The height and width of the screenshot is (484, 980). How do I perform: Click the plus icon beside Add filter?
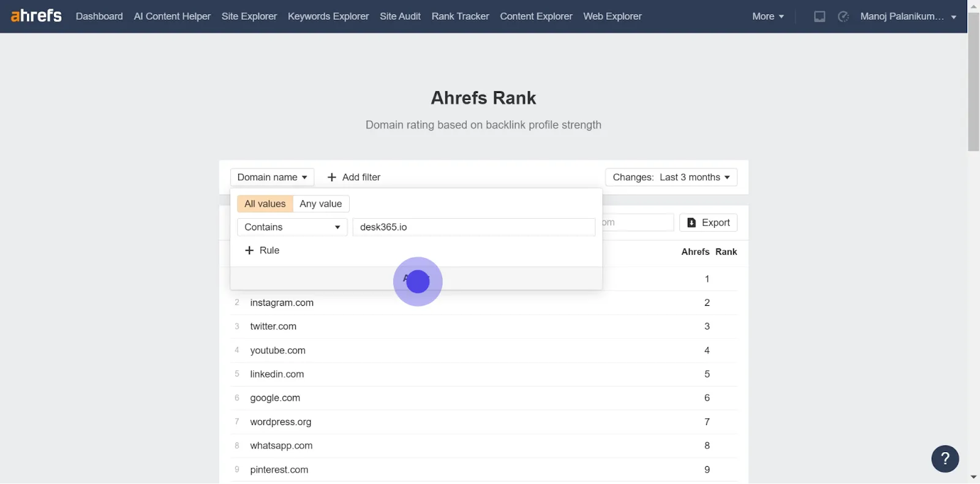[x=332, y=177]
